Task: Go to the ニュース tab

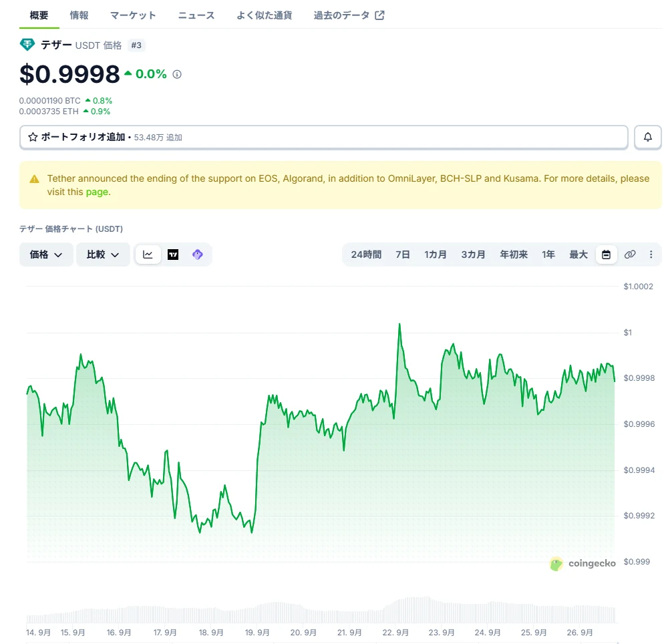Action: point(196,15)
